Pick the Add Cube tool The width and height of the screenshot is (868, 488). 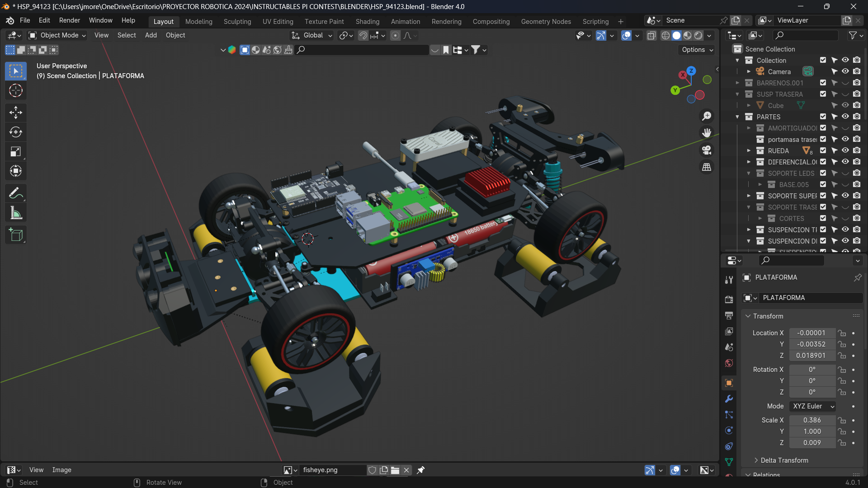click(x=16, y=235)
